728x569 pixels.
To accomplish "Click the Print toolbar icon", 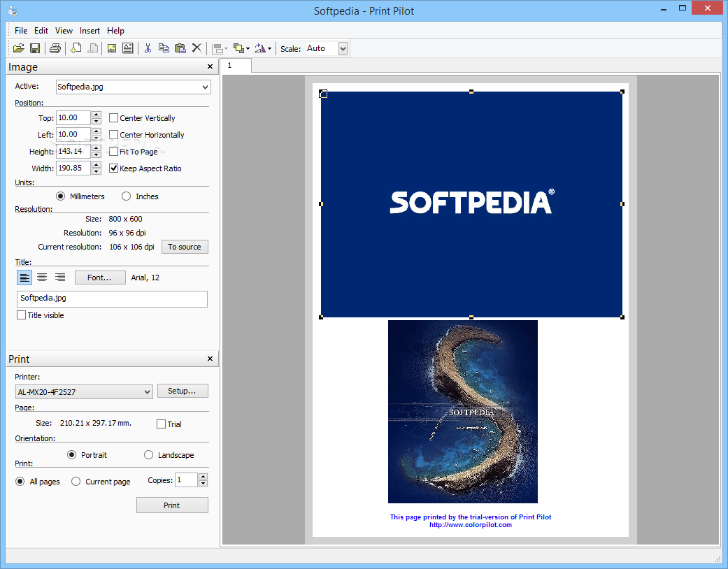I will (x=55, y=48).
